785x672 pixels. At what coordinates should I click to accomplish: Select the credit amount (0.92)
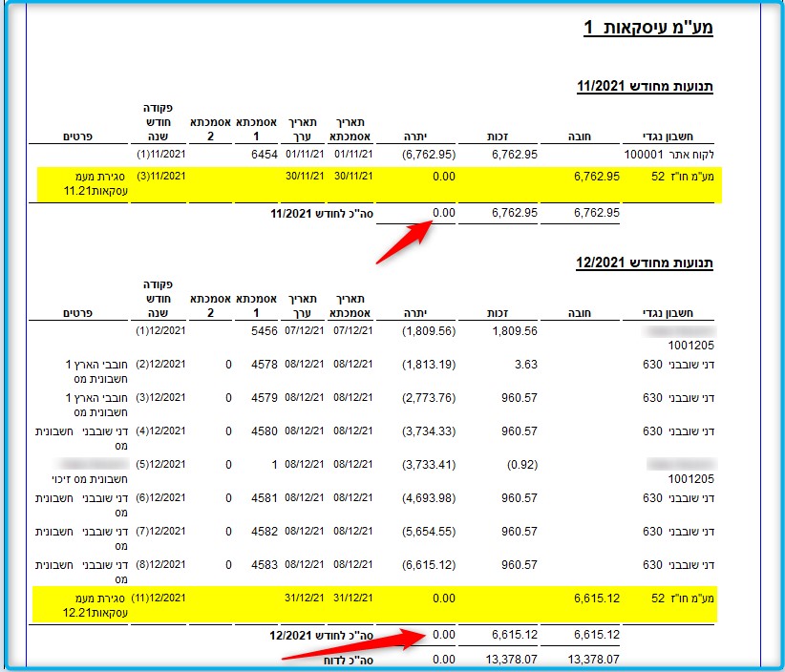522,465
